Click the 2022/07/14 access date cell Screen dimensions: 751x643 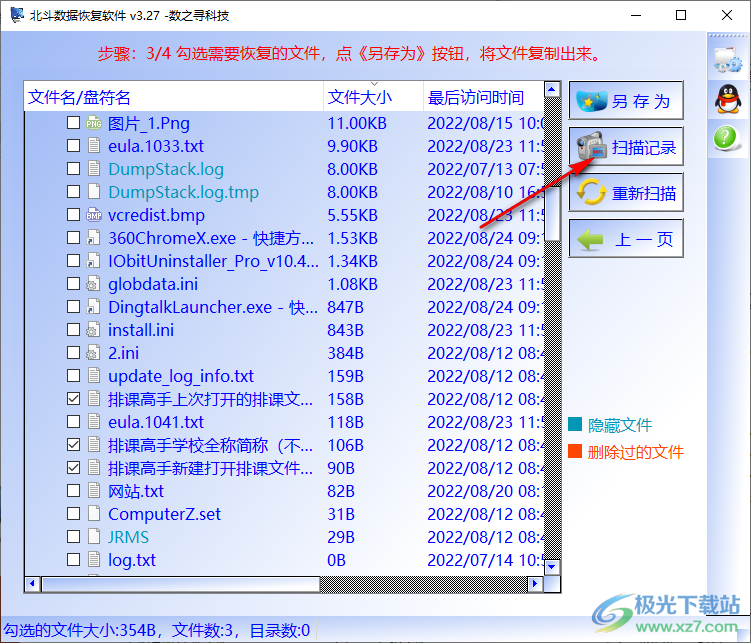[x=485, y=560]
